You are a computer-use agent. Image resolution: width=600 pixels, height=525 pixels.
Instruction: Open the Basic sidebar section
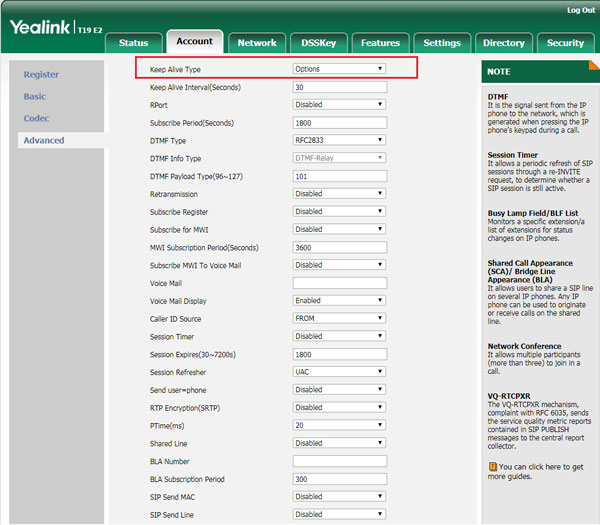point(35,96)
